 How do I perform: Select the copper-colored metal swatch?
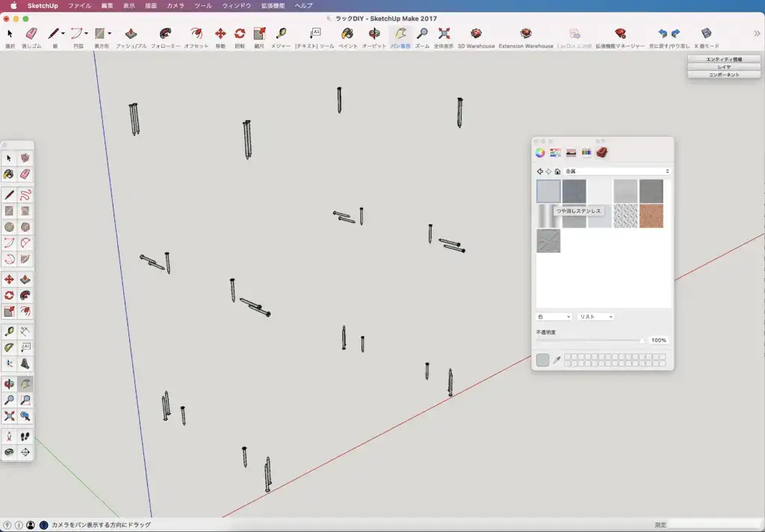click(x=651, y=216)
